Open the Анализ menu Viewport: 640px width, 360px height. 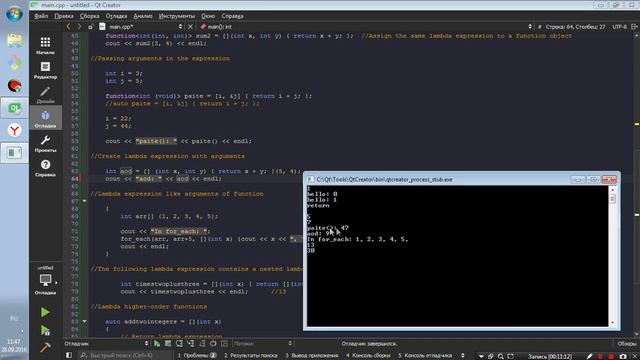143,16
